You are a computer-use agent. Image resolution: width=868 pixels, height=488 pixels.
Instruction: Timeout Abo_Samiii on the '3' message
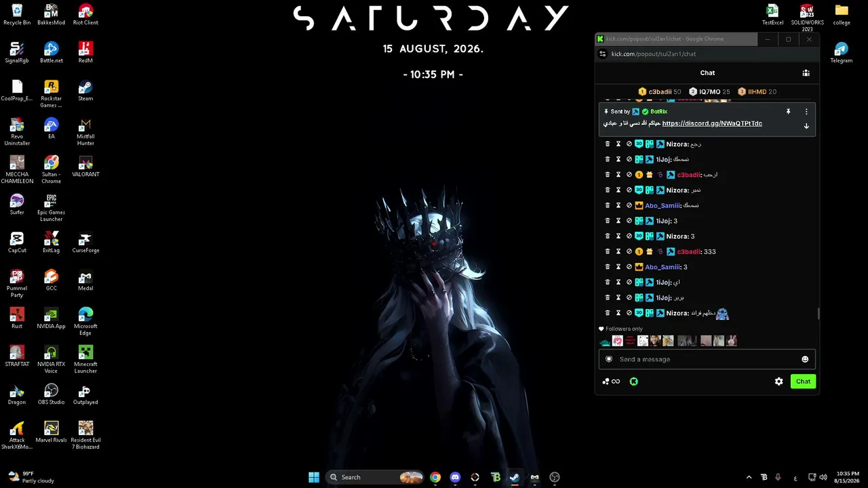pyautogui.click(x=618, y=267)
